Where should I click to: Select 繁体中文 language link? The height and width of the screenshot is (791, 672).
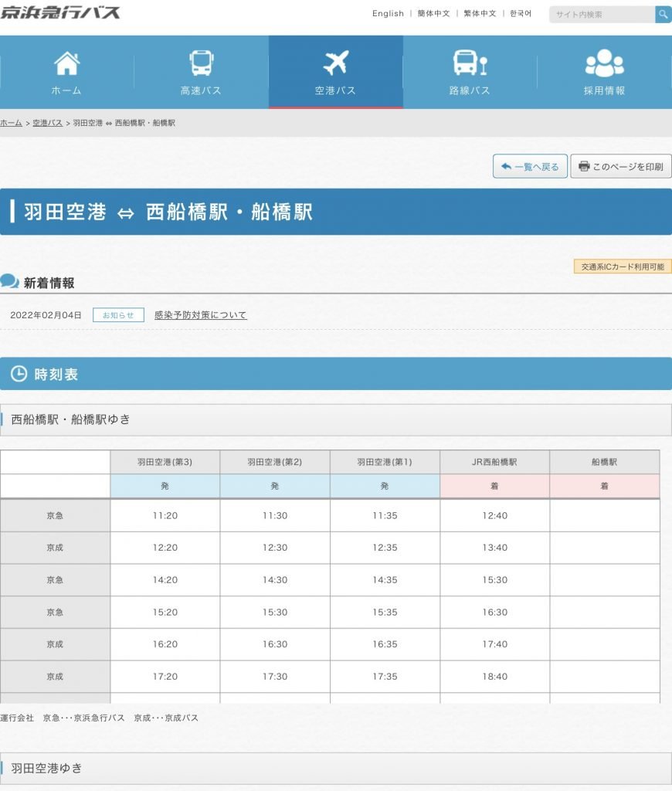click(x=480, y=14)
